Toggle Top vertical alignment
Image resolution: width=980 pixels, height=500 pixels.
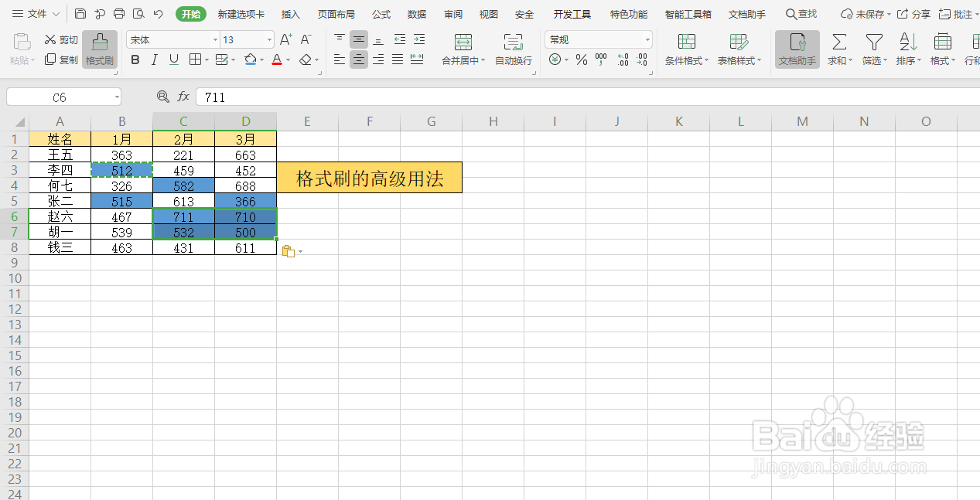(340, 39)
